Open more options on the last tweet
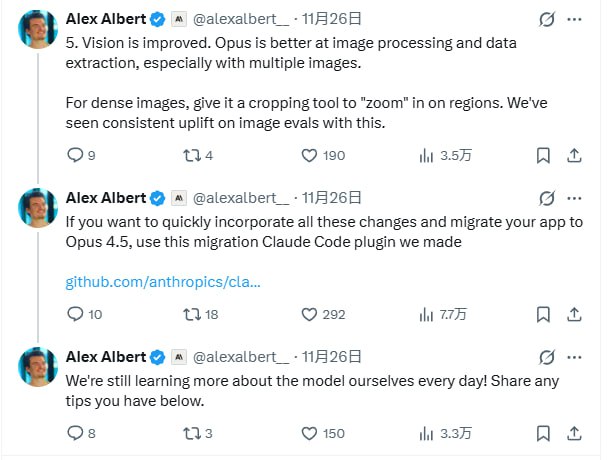 (574, 357)
